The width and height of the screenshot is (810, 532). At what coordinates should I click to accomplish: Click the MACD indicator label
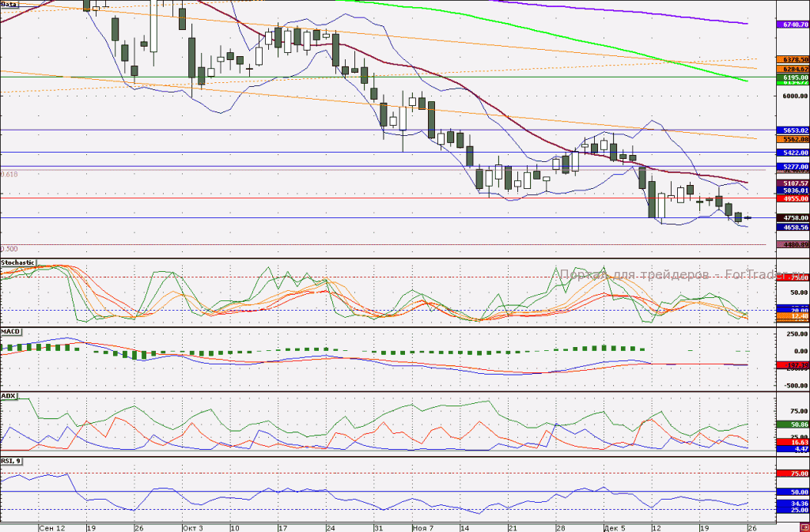pos(9,331)
